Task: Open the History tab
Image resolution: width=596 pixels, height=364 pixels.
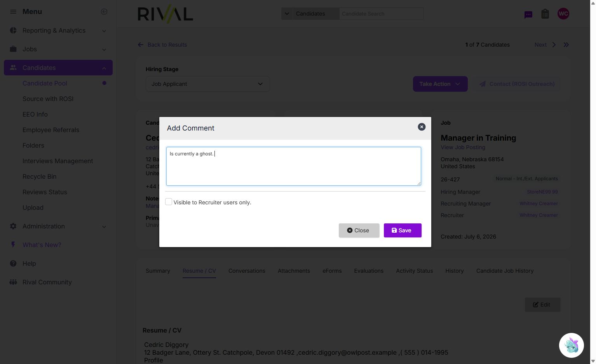Action: coord(454,271)
